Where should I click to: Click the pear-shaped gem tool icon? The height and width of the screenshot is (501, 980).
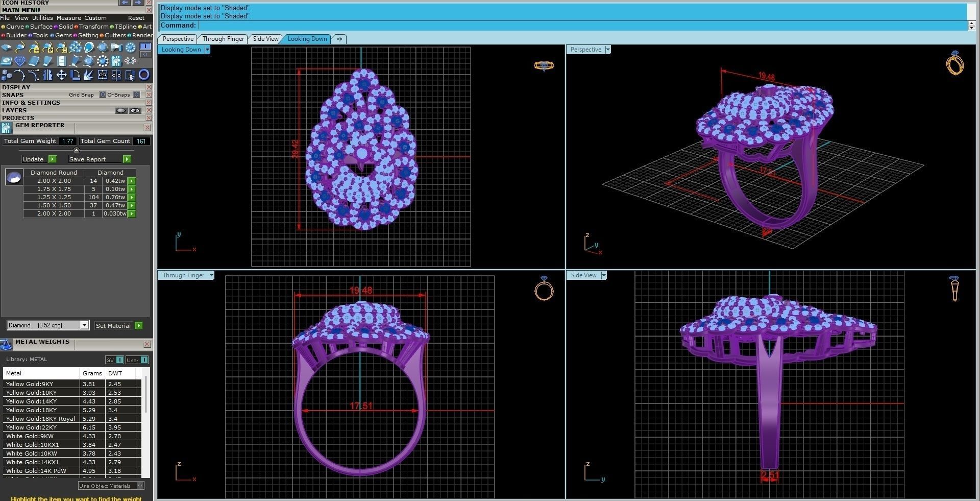pyautogui.click(x=89, y=47)
